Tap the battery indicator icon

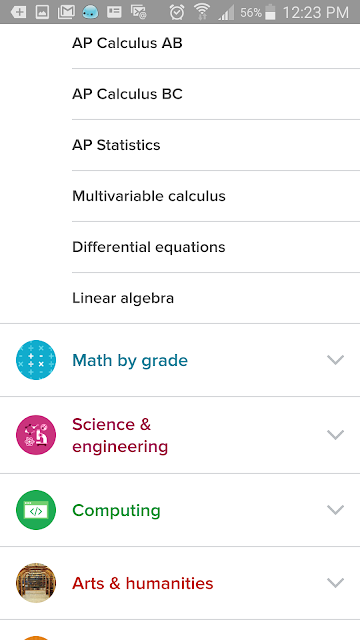tap(270, 12)
